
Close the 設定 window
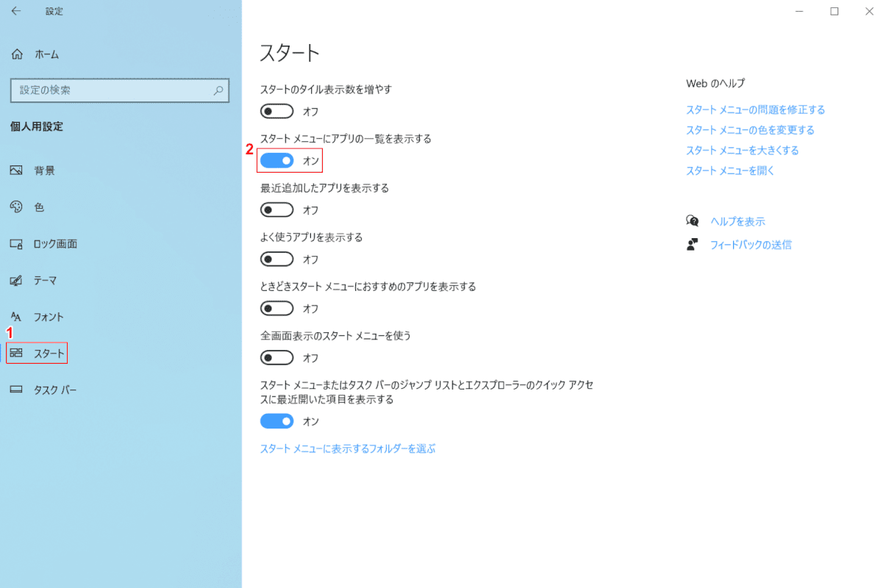coord(869,11)
